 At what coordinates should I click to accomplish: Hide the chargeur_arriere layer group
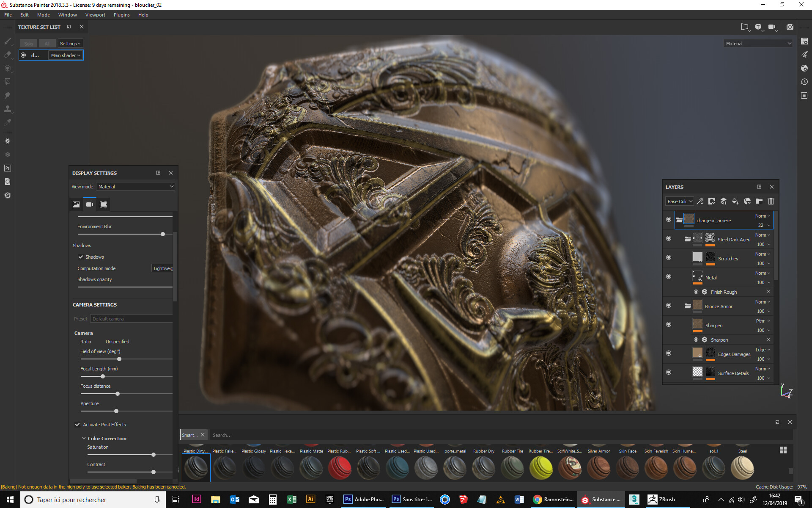click(x=669, y=219)
